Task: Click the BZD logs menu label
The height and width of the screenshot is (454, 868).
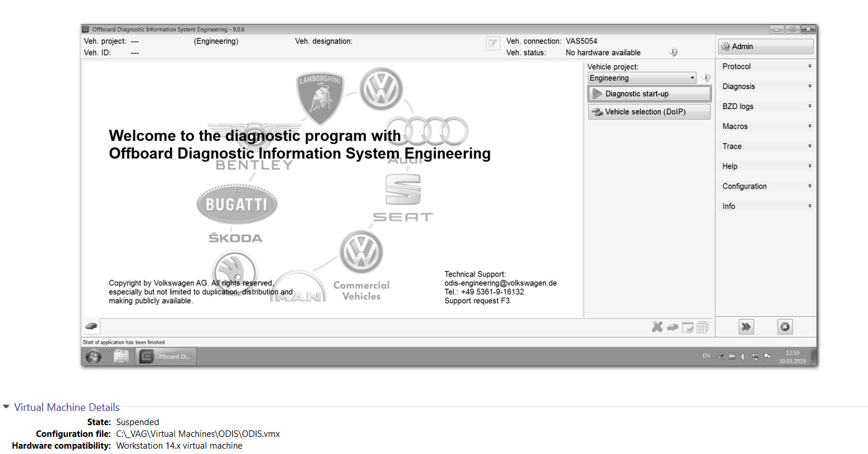Action: pos(738,107)
